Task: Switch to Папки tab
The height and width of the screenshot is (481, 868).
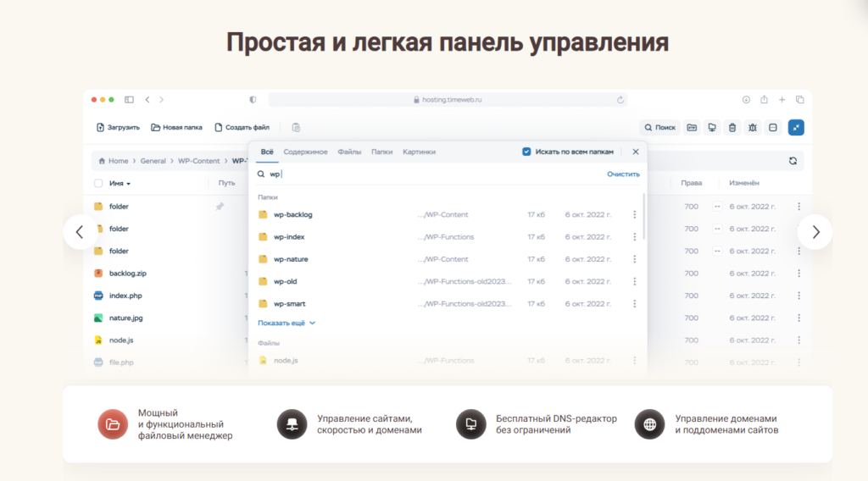Action: click(x=382, y=152)
